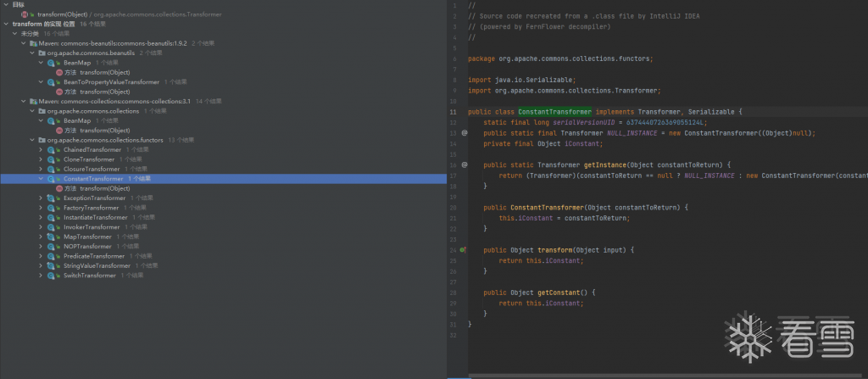Click the class icon next to MapTransformer

[52, 237]
